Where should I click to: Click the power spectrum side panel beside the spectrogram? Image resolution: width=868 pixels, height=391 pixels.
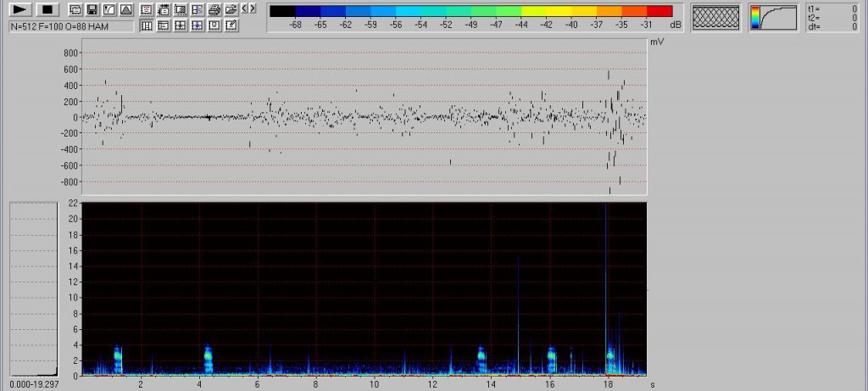point(34,289)
